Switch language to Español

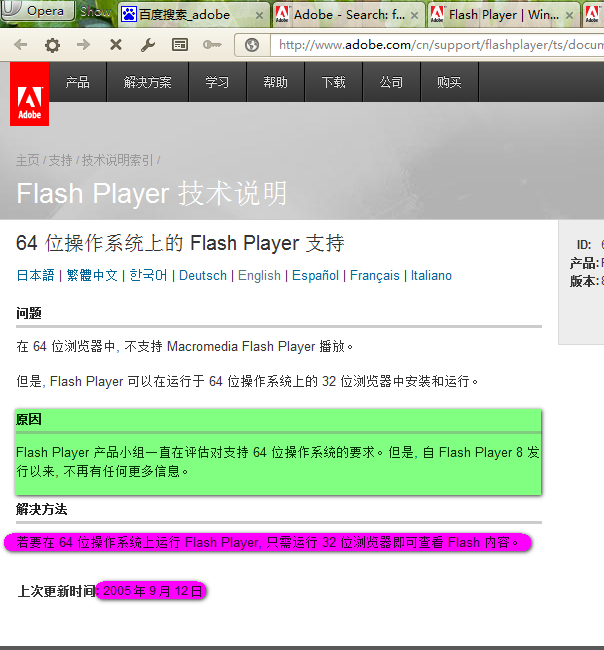point(315,275)
